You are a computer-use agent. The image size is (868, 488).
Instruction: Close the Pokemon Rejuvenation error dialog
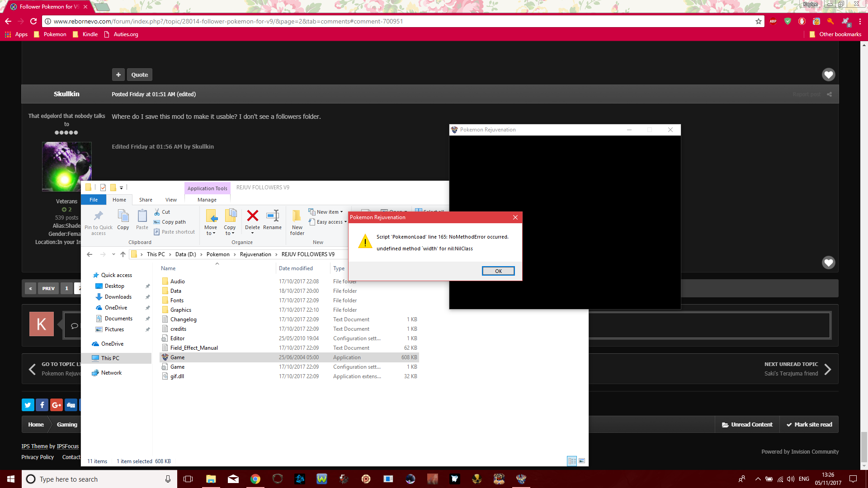click(515, 217)
